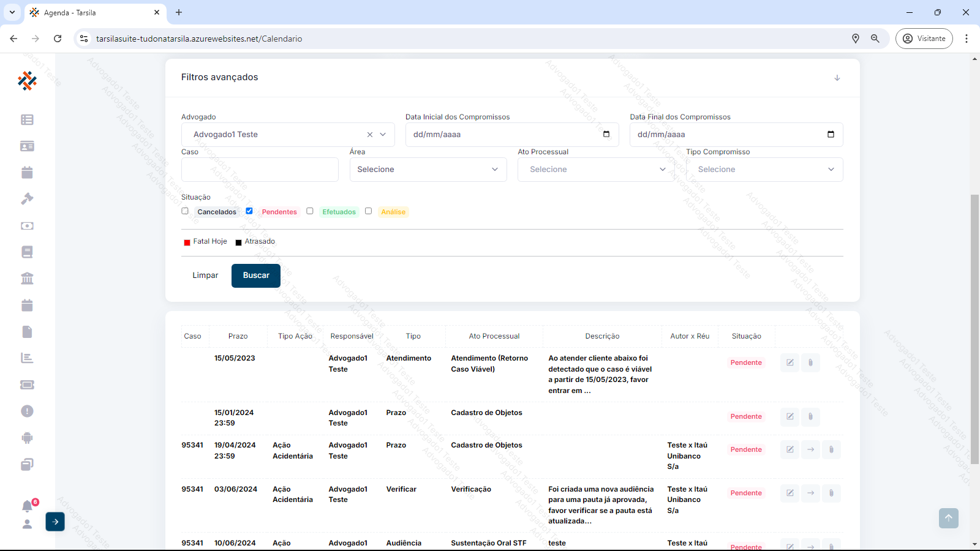Edit the 15/05/2023 Atendimento entry

coord(790,362)
